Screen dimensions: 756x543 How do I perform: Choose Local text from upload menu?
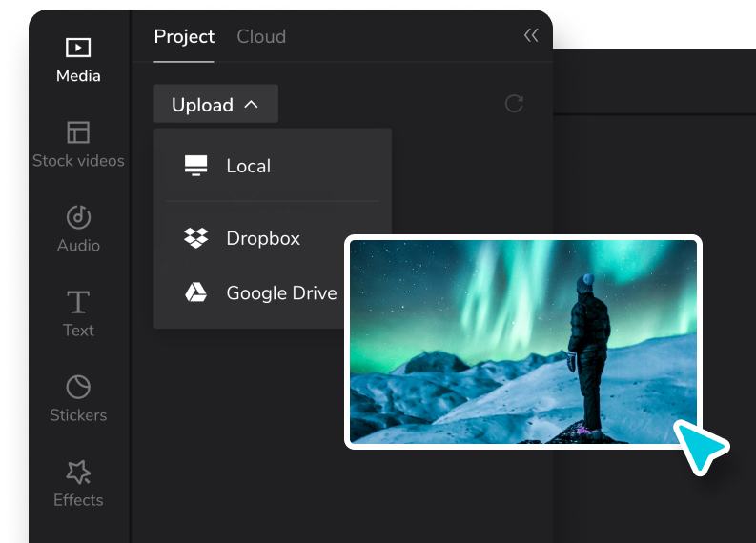click(249, 166)
